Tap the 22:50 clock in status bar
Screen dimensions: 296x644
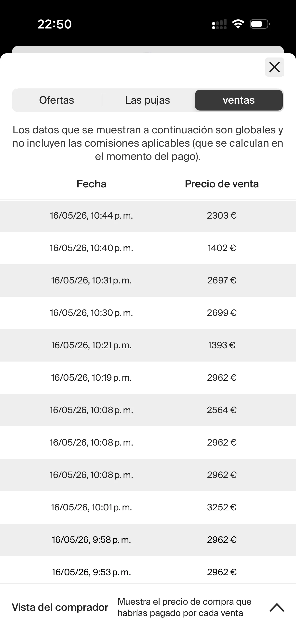54,24
